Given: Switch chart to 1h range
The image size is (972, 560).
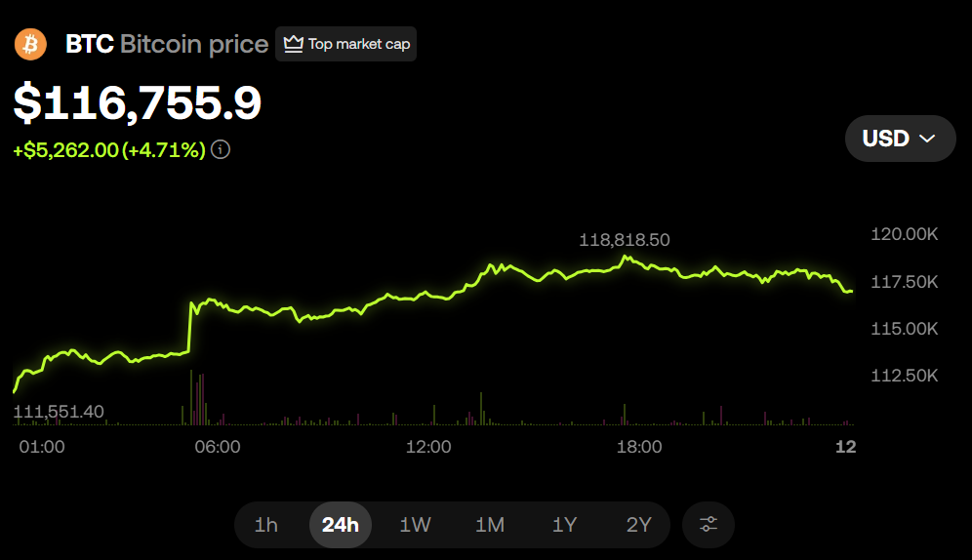Looking at the screenshot, I should (x=266, y=525).
